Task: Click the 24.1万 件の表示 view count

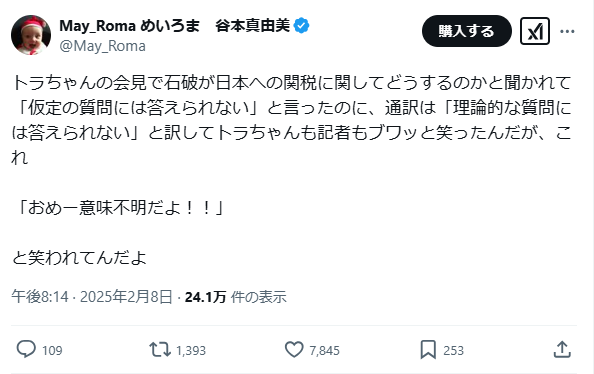Action: [236, 297]
